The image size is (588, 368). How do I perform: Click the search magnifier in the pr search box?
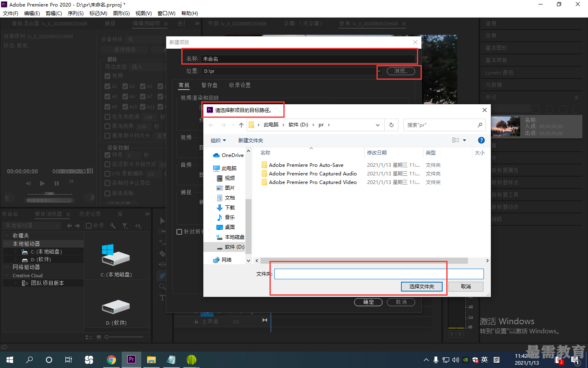pyautogui.click(x=480, y=125)
